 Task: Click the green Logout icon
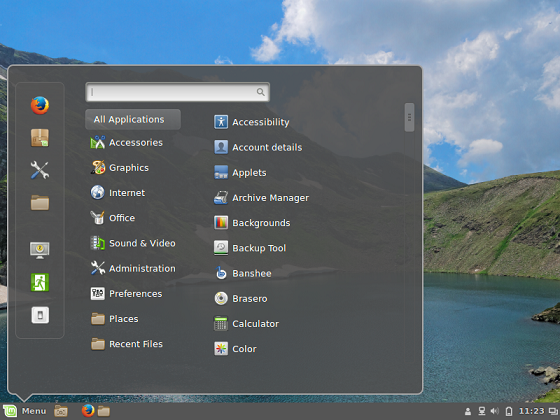[40, 282]
